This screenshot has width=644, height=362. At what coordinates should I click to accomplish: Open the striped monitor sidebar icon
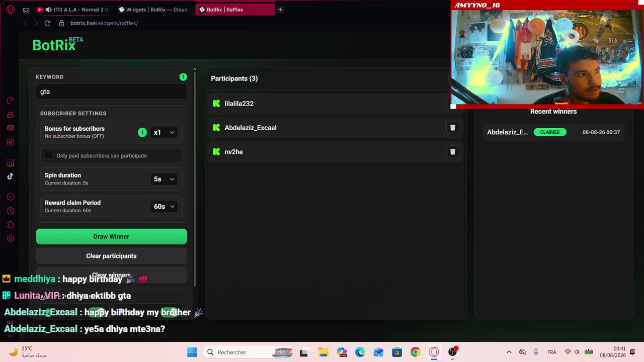click(10, 128)
